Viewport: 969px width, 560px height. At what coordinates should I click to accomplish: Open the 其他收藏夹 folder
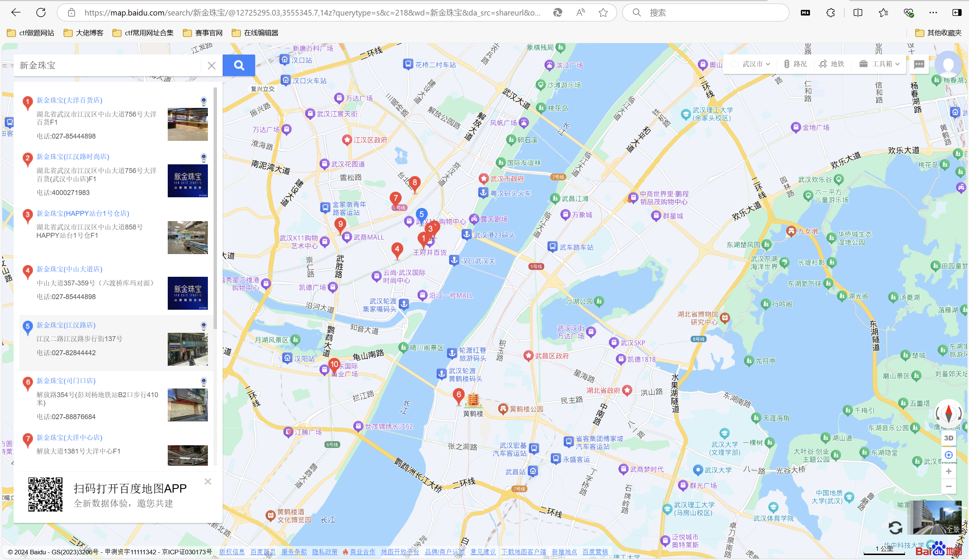click(x=939, y=33)
